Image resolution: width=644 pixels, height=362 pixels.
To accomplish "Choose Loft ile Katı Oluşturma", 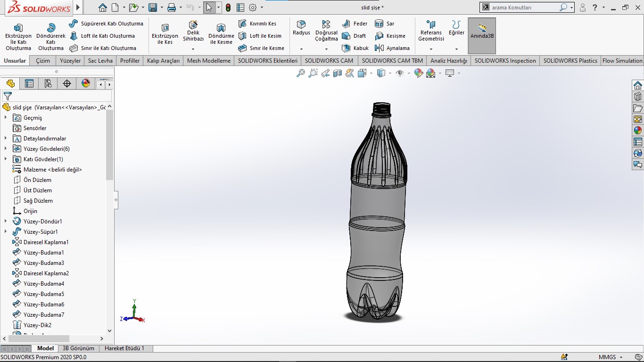I will (102, 36).
